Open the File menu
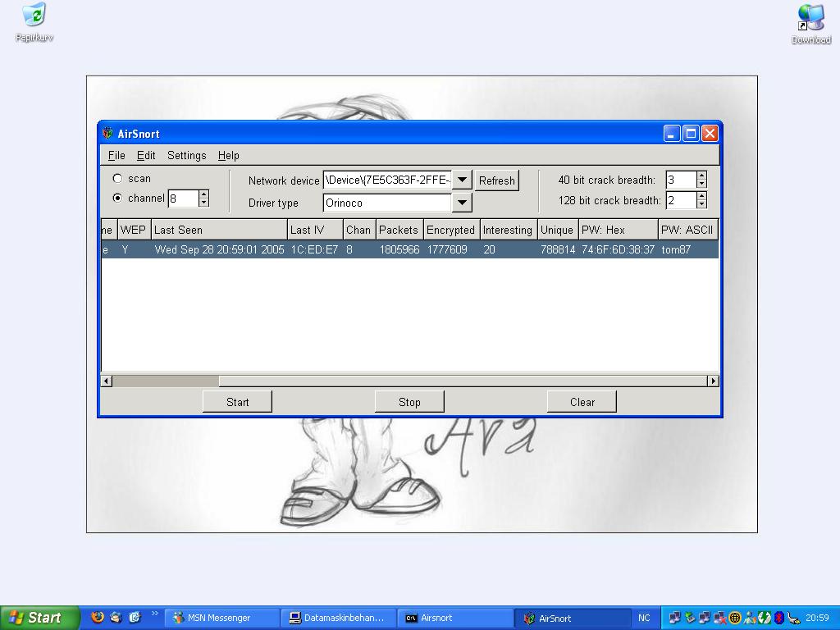The width and height of the screenshot is (840, 630). (x=116, y=155)
